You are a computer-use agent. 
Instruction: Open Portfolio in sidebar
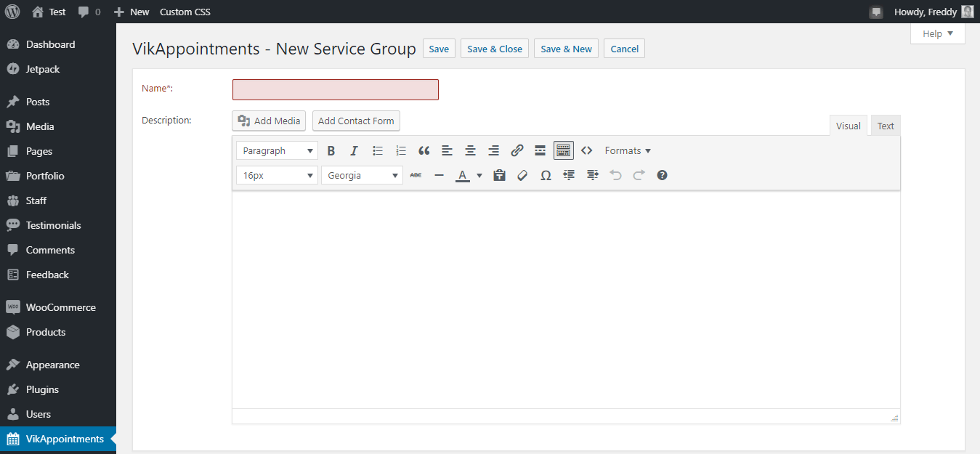click(58, 176)
